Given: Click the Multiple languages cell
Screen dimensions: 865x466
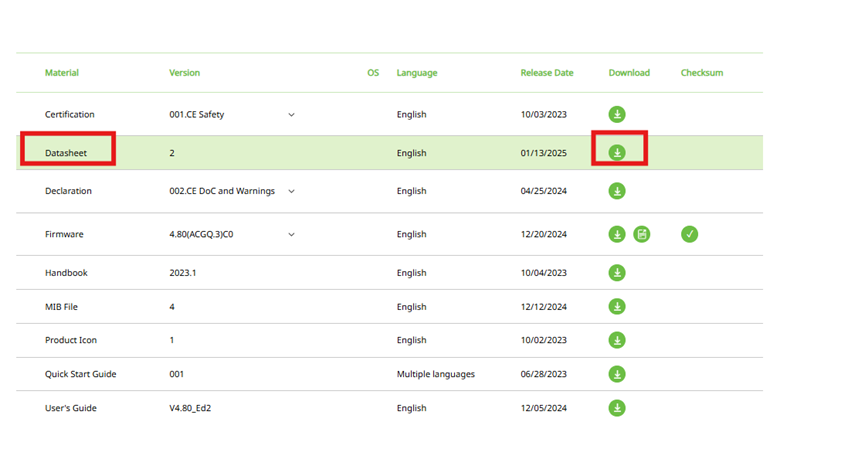Looking at the screenshot, I should (x=435, y=374).
